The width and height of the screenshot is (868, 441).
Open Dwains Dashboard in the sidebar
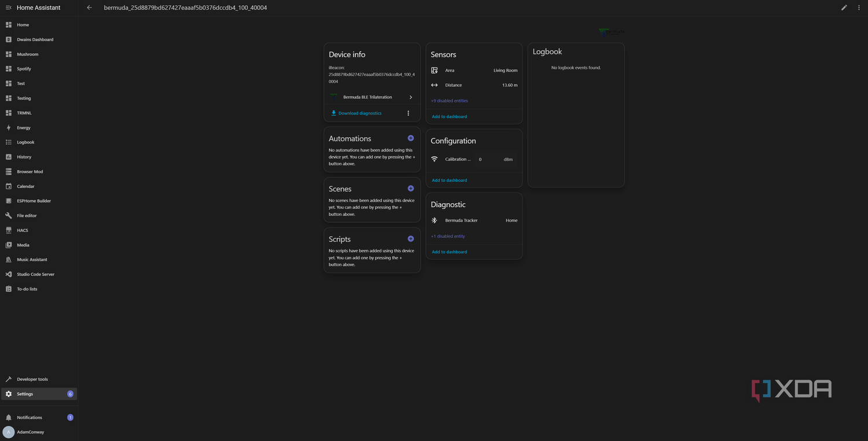[x=39, y=39]
